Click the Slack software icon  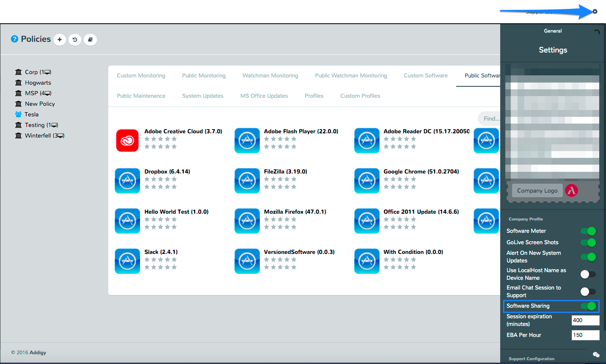(127, 261)
